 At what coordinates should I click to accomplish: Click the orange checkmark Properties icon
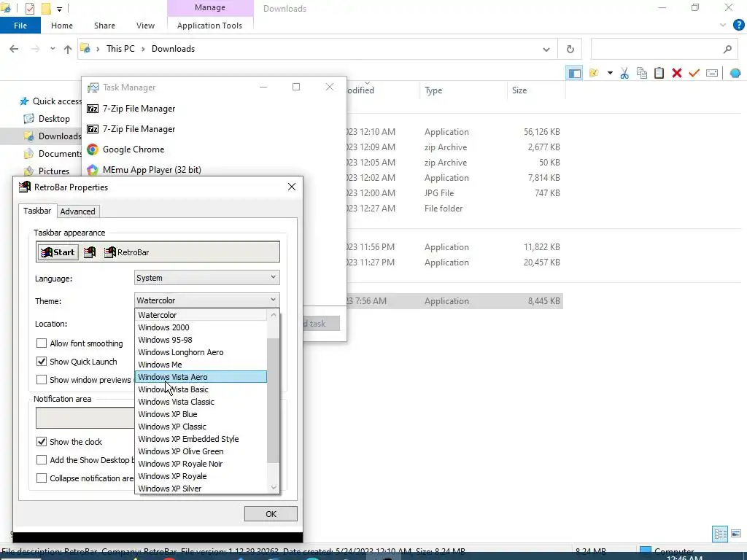tap(694, 74)
